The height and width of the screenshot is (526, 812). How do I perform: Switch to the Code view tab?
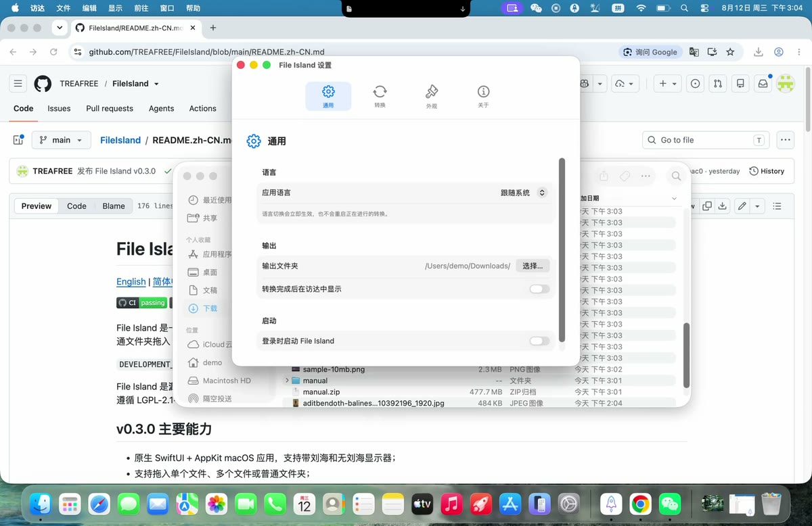(76, 206)
